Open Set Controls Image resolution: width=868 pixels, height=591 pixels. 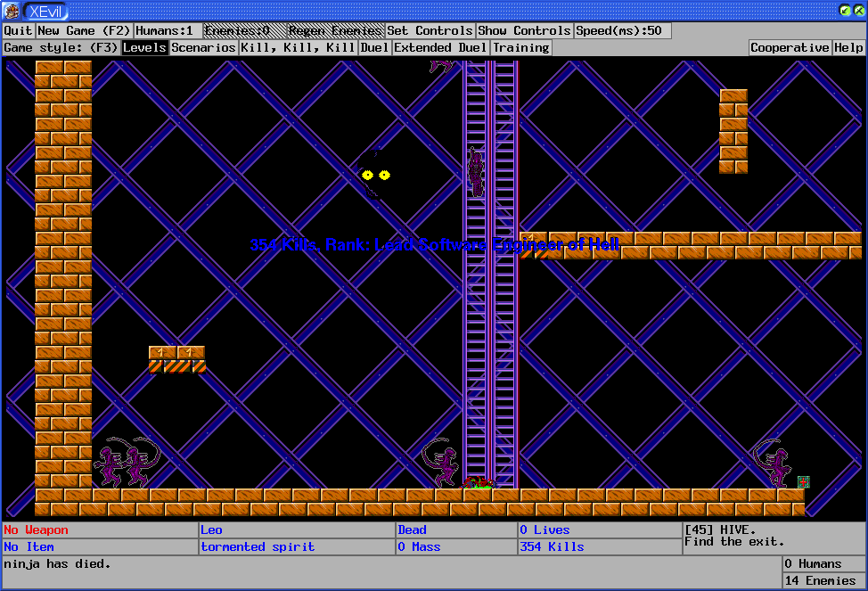click(x=430, y=30)
